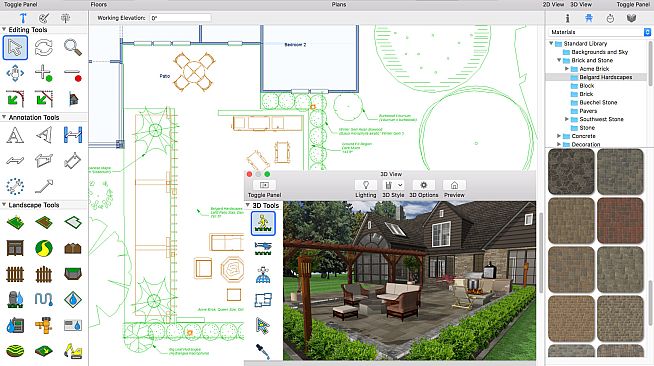654x366 pixels.
Task: Switch to 2D View
Action: (x=553, y=4)
